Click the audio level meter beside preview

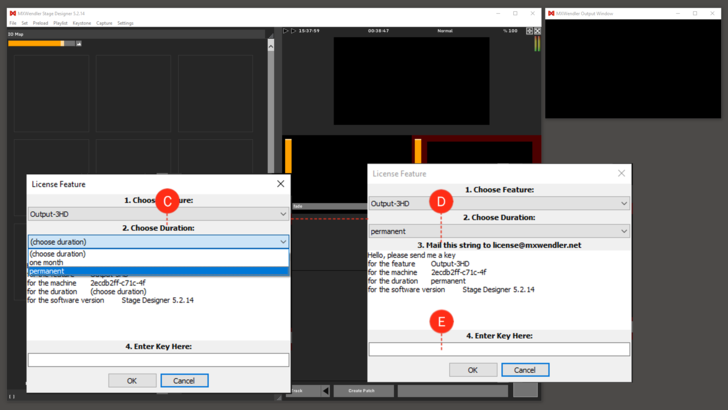537,44
